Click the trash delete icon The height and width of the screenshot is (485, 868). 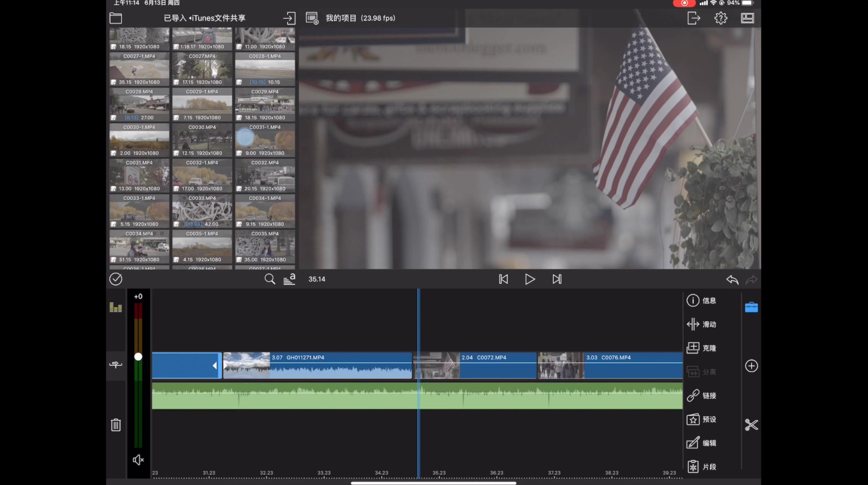(116, 425)
